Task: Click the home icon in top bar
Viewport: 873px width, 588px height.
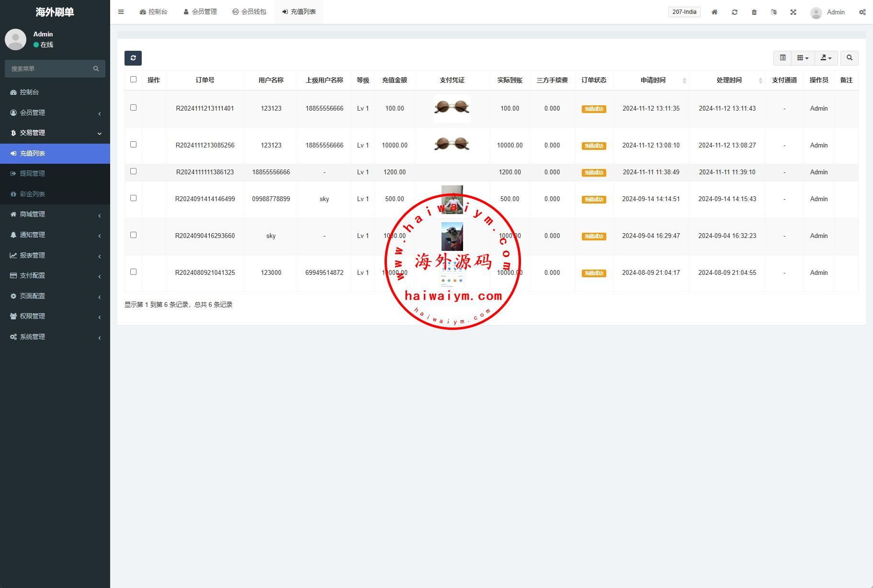Action: click(x=714, y=12)
